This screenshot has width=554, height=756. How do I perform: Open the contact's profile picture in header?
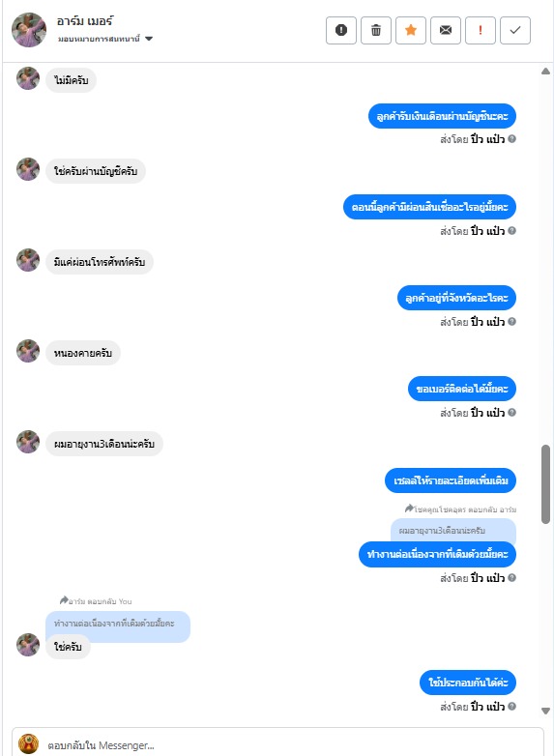(x=28, y=30)
